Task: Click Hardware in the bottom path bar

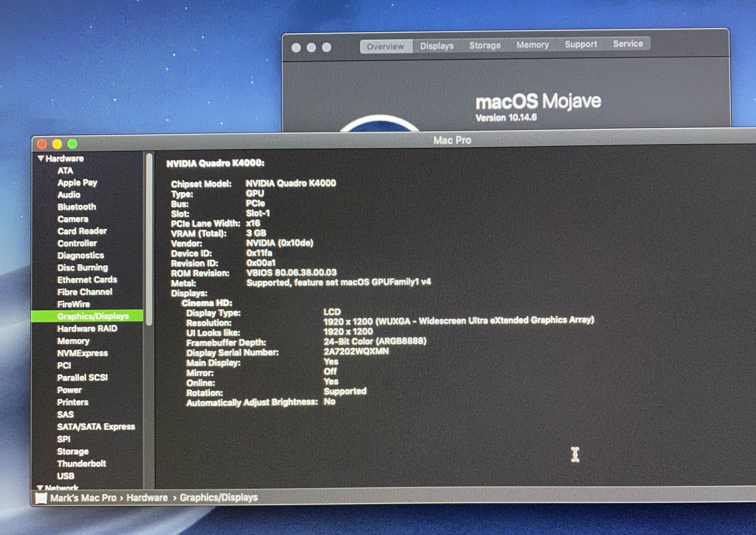Action: 147,498
